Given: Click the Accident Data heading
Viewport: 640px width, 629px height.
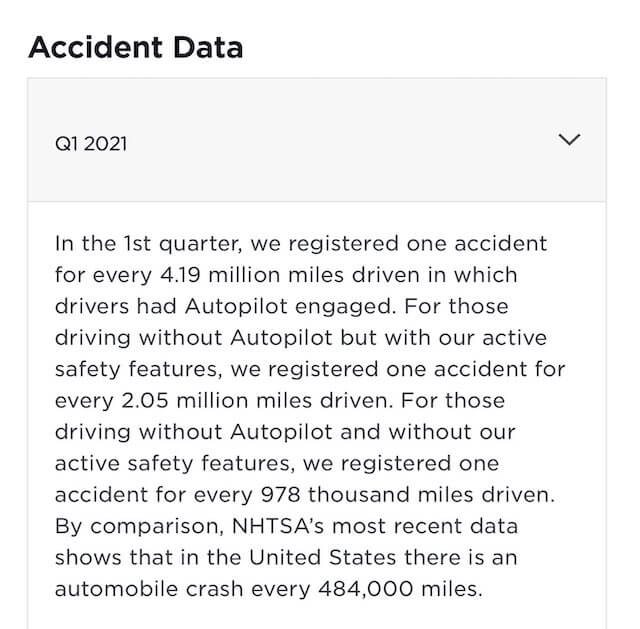Looking at the screenshot, I should 135,46.
